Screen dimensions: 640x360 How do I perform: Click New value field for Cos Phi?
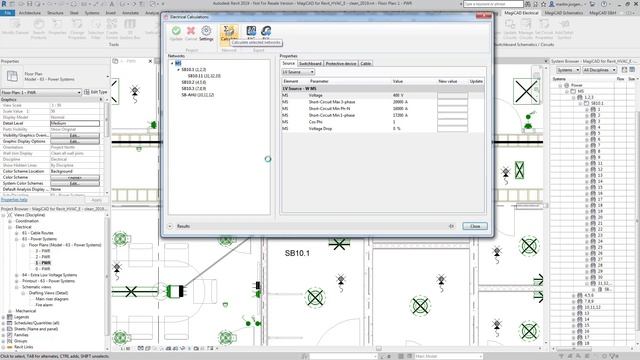tap(452, 122)
